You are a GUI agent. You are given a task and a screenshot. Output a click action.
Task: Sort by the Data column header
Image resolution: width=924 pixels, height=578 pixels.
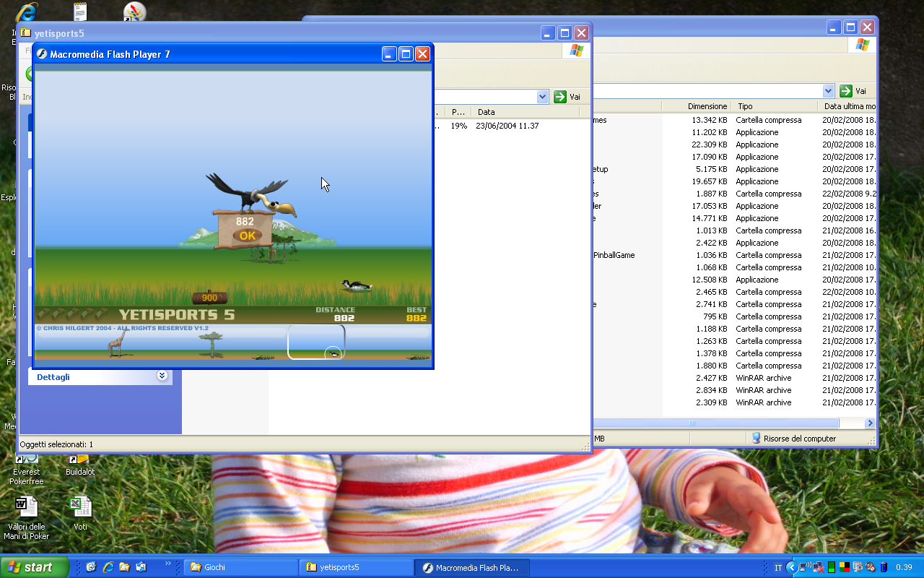[x=526, y=112]
